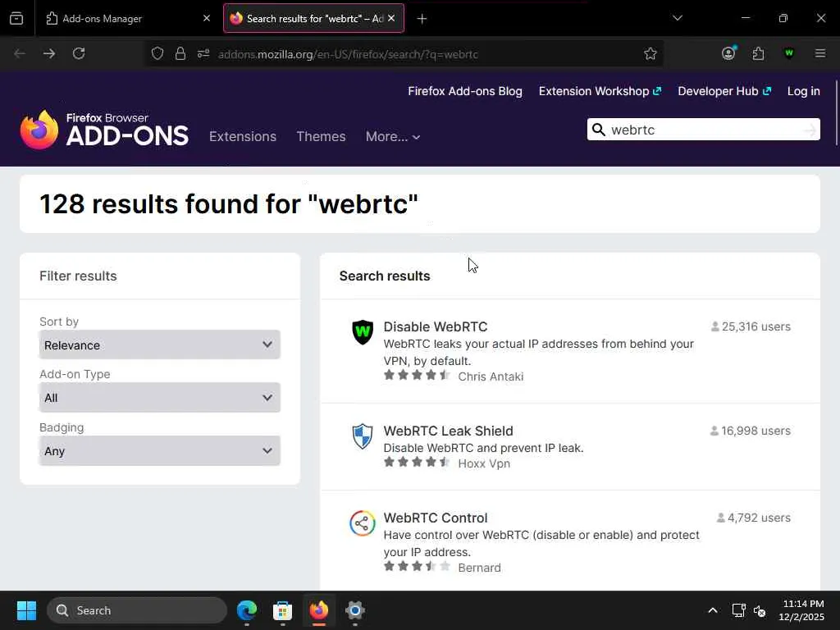Click the Disable WebRTC star rating
840x630 pixels.
coord(417,375)
